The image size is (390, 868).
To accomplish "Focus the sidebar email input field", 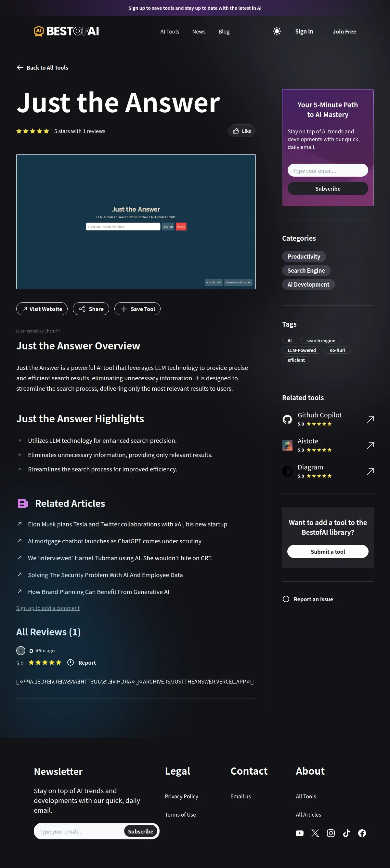I will click(328, 170).
